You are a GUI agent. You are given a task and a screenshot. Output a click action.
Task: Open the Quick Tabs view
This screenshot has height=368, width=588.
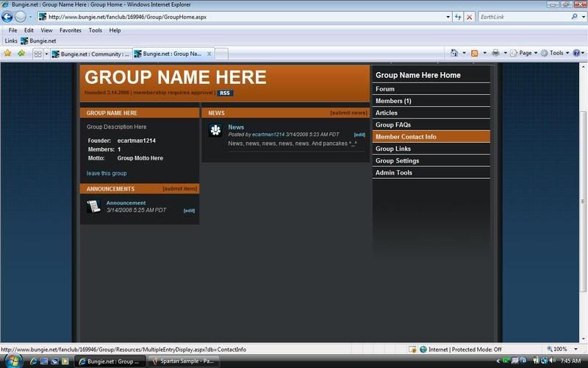[x=37, y=54]
